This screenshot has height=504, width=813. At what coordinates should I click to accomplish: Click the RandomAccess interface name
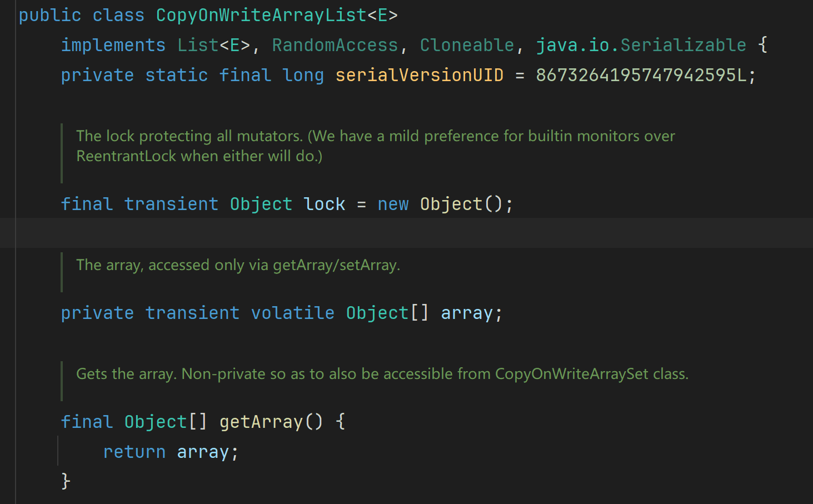pyautogui.click(x=335, y=45)
